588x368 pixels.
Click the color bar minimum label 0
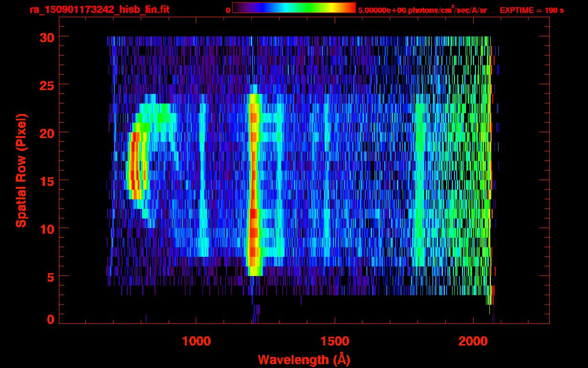tap(228, 10)
